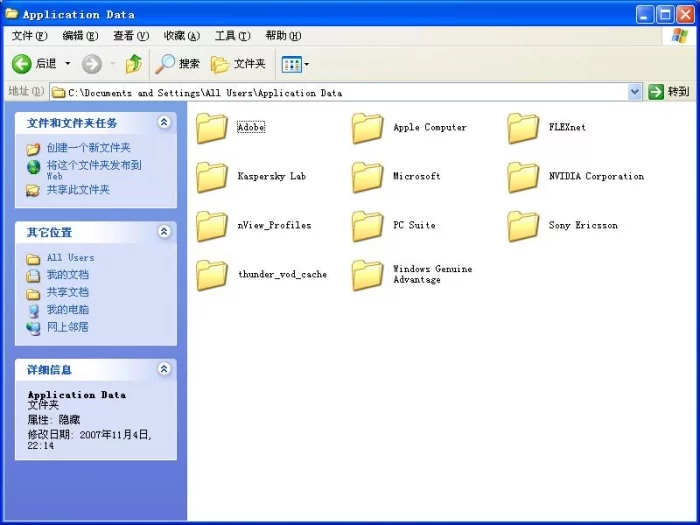700x525 pixels.
Task: Go to the All Users location link
Action: [x=71, y=258]
